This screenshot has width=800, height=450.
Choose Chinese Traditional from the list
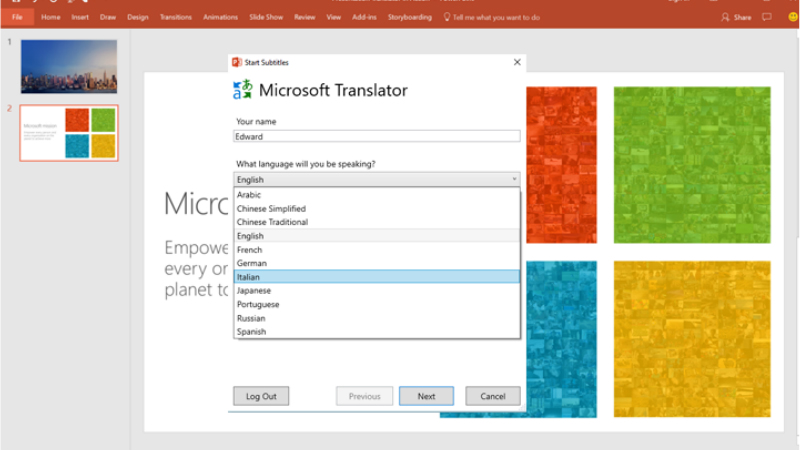377,222
